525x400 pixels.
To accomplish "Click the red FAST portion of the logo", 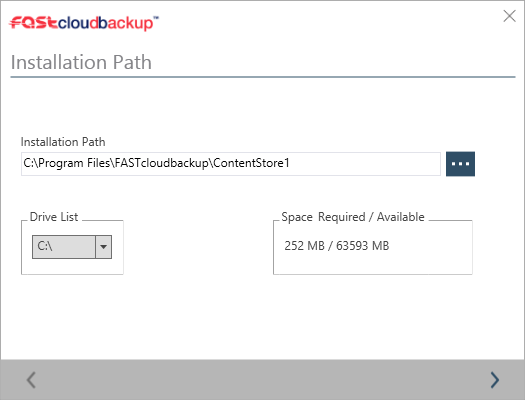I will (33, 23).
